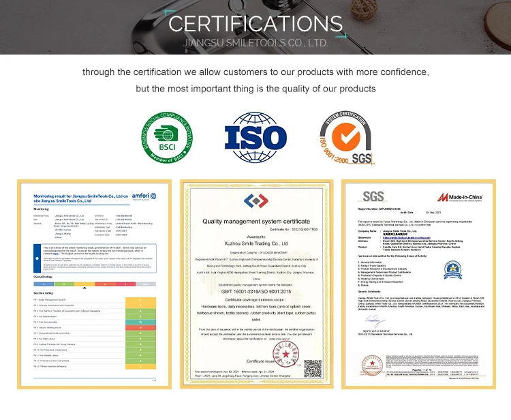Click 'through the certification we allow customers' sentence
The image size is (511, 420).
click(x=255, y=72)
